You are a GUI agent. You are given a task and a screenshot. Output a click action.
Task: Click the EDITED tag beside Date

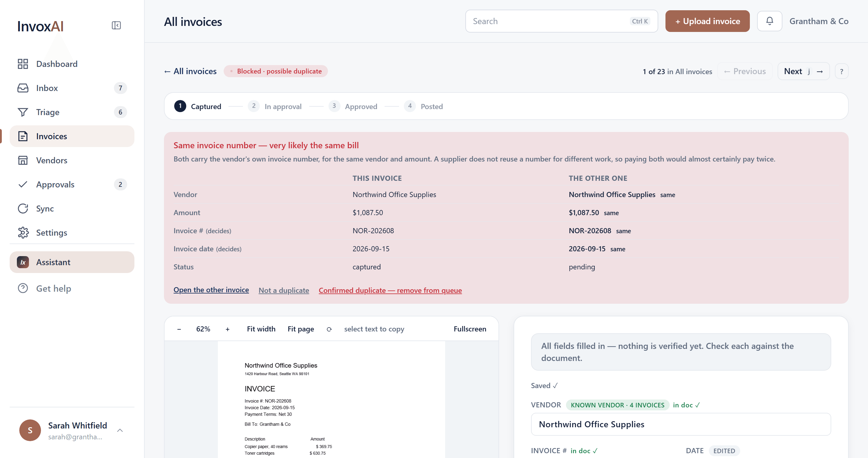(x=724, y=450)
